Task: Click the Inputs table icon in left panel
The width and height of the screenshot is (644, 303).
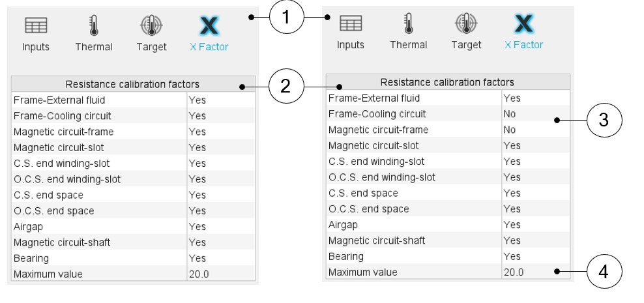Action: coord(36,26)
